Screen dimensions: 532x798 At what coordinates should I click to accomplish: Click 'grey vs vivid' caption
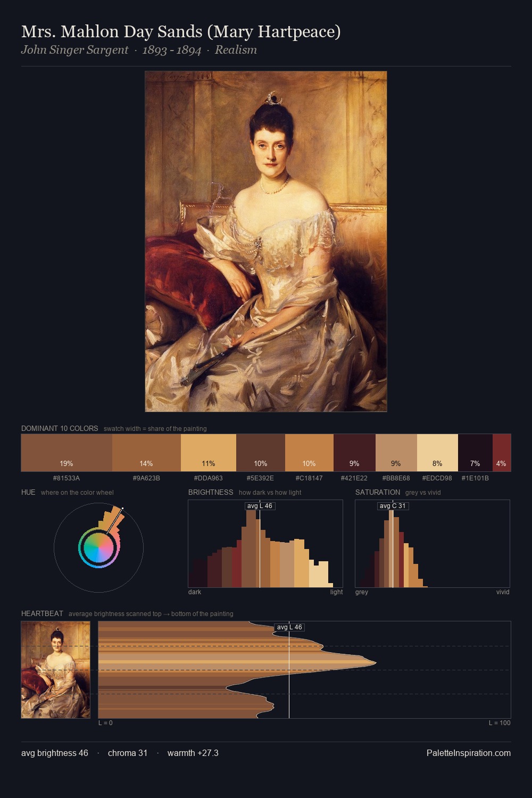[x=423, y=493]
